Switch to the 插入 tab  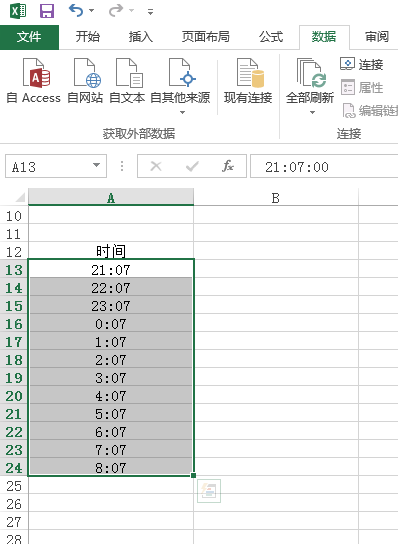click(141, 37)
